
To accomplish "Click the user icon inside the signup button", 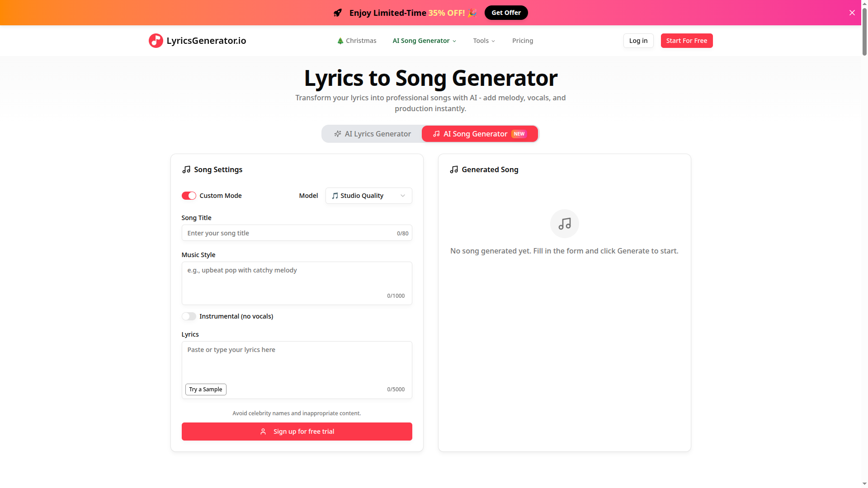I will (264, 432).
